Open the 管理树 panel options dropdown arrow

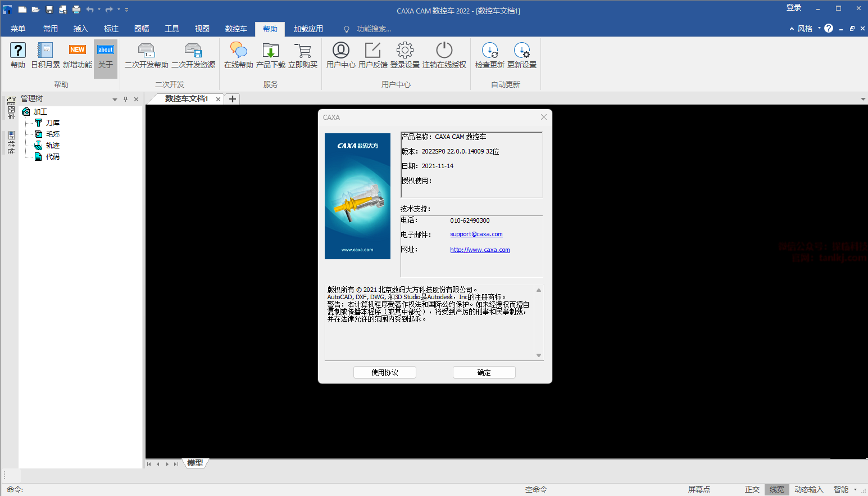click(x=115, y=100)
